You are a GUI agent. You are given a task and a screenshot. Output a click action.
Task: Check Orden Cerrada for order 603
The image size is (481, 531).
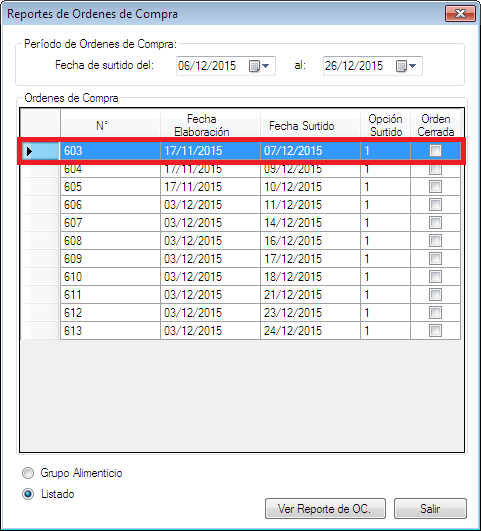(435, 150)
